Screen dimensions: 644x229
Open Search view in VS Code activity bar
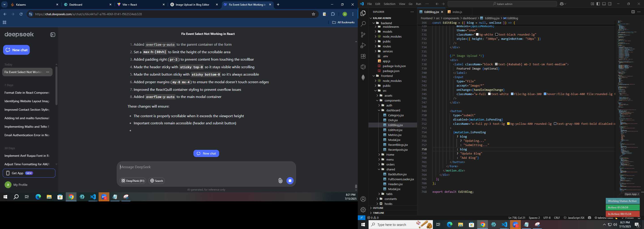point(363,24)
